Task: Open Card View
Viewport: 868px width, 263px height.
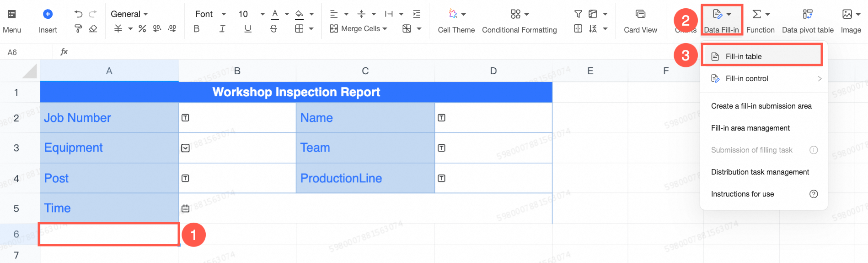Action: click(x=640, y=21)
